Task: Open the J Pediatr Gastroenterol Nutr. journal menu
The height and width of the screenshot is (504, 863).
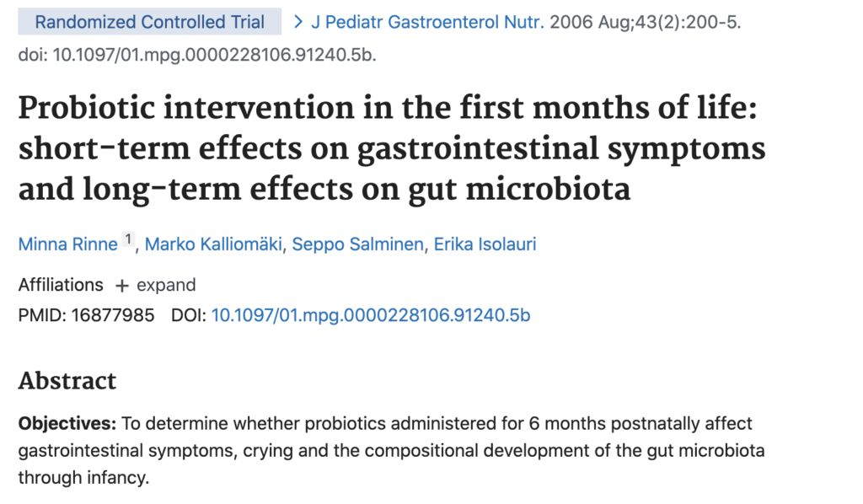Action: point(428,23)
